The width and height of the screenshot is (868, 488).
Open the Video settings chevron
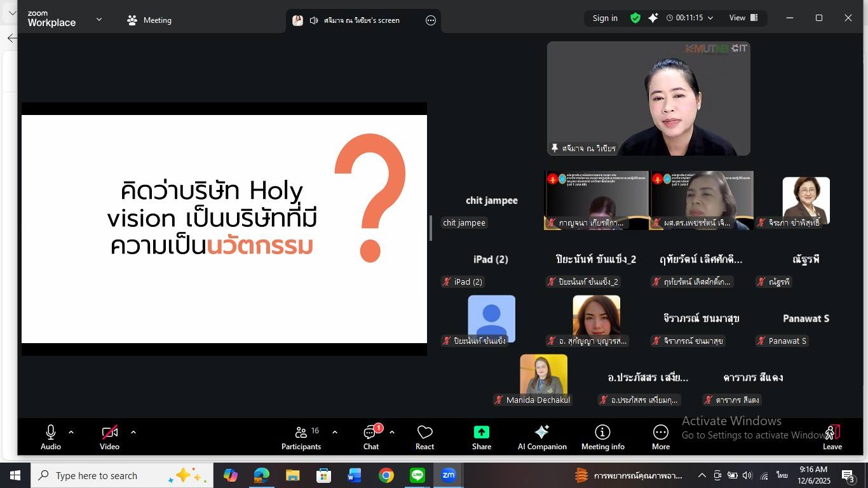(133, 432)
